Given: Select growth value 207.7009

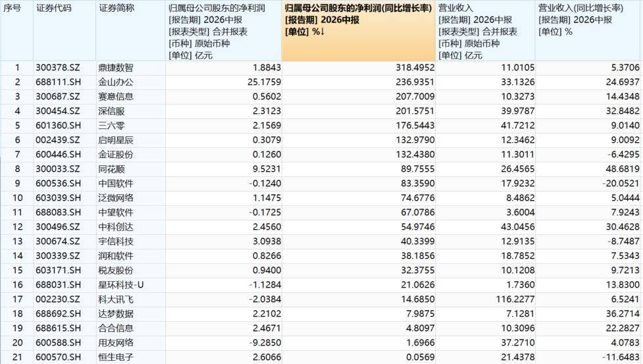Looking at the screenshot, I should 415,97.
